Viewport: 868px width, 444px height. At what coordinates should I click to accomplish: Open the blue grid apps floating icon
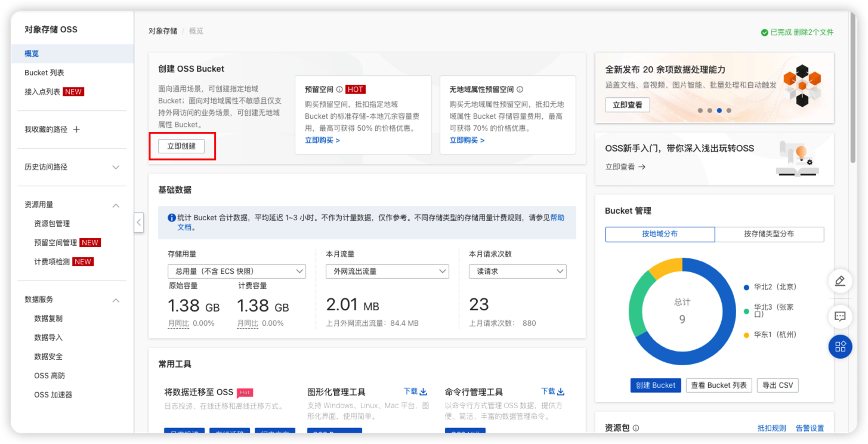840,347
